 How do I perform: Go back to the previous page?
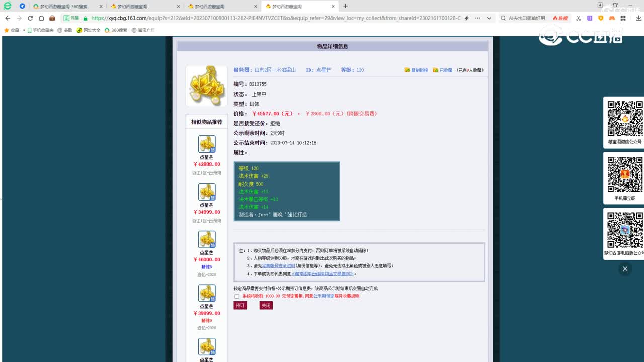8,18
